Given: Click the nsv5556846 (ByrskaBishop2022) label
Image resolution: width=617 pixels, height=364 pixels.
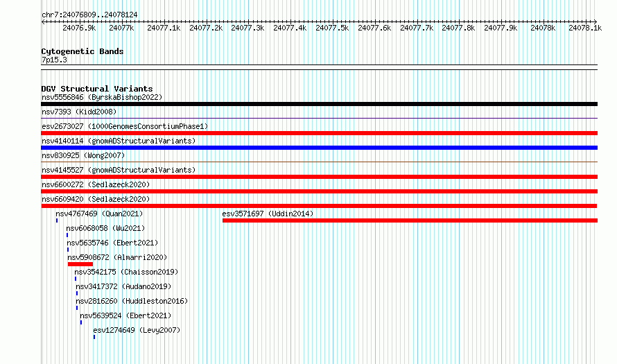Looking at the screenshot, I should click(x=102, y=97).
